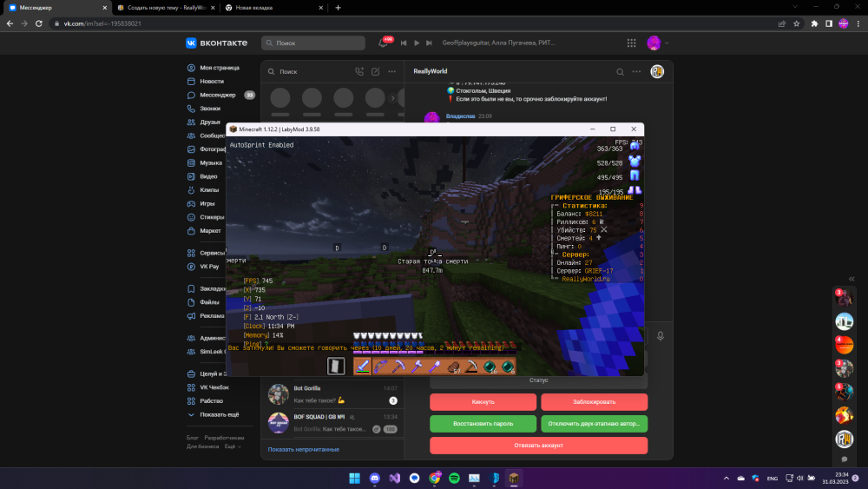Select the bow hotbar slot in Minecraft
868x489 pixels.
click(x=381, y=366)
